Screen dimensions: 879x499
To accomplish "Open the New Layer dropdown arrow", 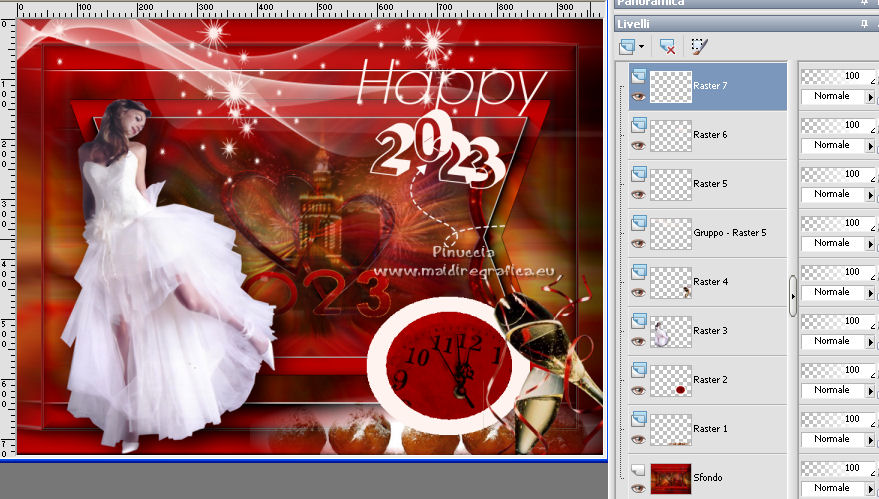I will coord(641,47).
